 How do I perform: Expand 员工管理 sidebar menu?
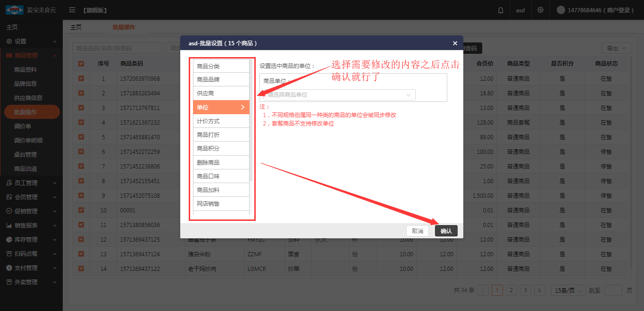click(31, 183)
